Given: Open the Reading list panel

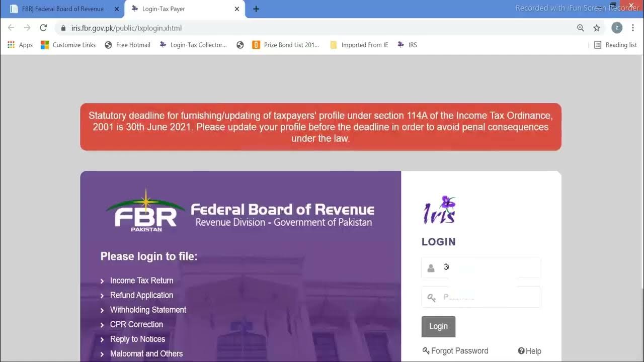Looking at the screenshot, I should pos(615,45).
